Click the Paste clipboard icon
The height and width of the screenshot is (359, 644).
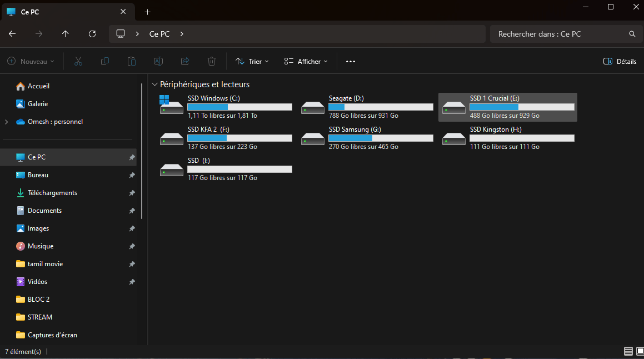[132, 61]
